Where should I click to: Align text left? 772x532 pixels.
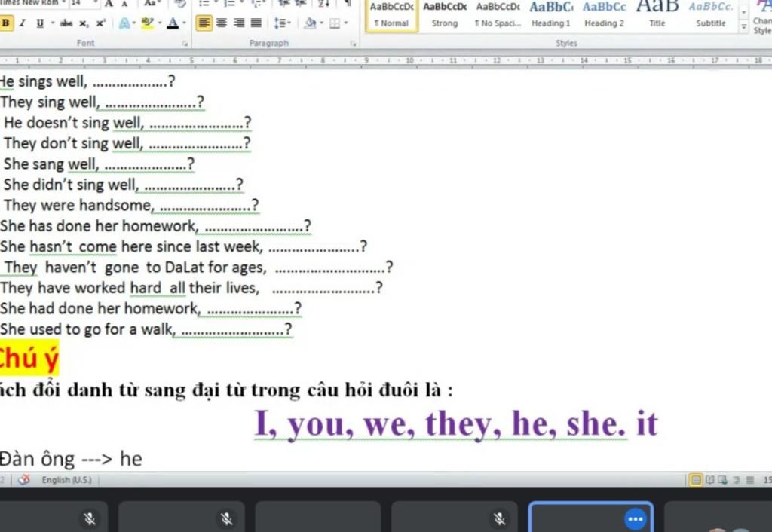pyautogui.click(x=204, y=23)
